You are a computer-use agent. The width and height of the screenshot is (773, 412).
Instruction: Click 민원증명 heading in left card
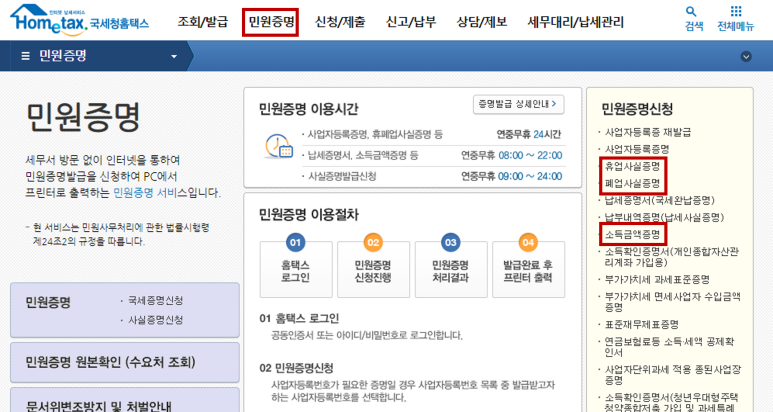pyautogui.click(x=48, y=302)
